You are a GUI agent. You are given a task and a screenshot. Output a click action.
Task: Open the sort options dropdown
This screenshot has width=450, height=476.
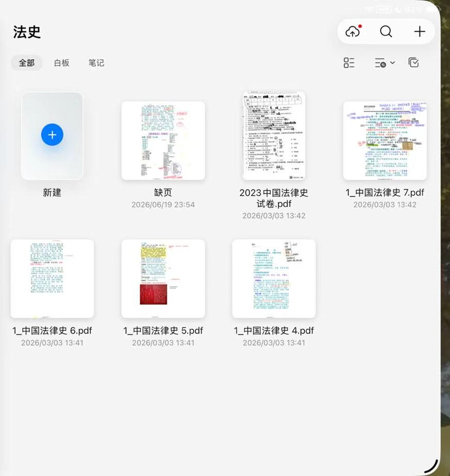click(x=385, y=63)
